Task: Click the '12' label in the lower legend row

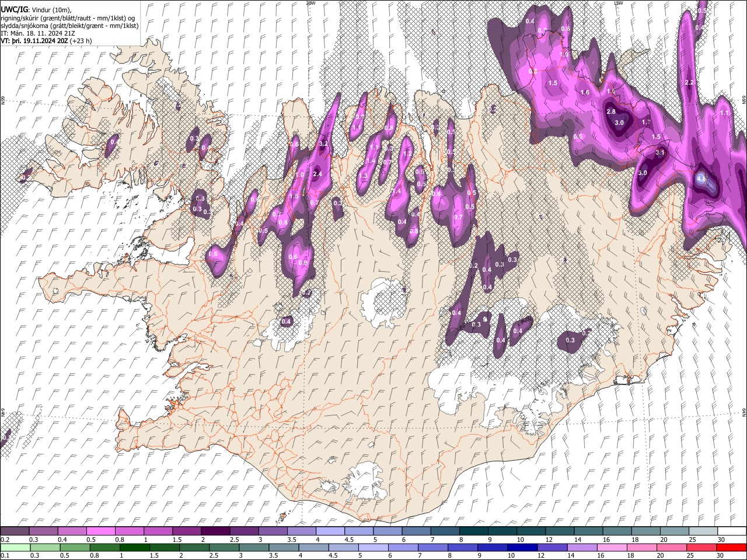Action: 541,556
